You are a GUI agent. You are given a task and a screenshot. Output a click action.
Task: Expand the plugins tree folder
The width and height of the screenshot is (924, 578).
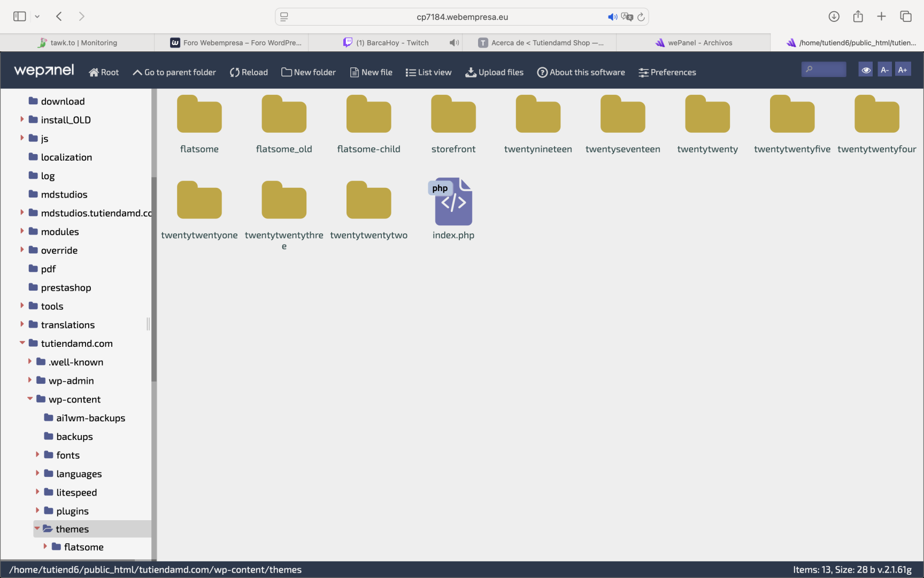(37, 511)
